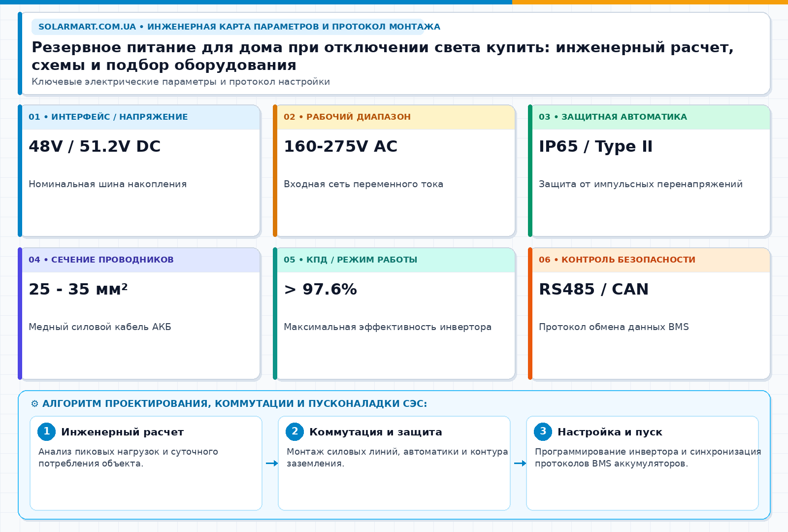Select the step title 'Коммутация и защита'
The width and height of the screenshot is (788, 532).
tap(376, 432)
